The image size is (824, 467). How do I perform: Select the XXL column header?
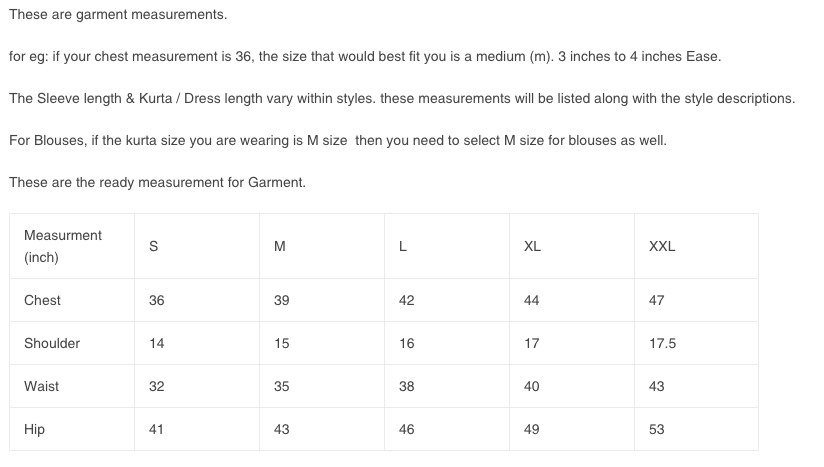click(x=662, y=246)
